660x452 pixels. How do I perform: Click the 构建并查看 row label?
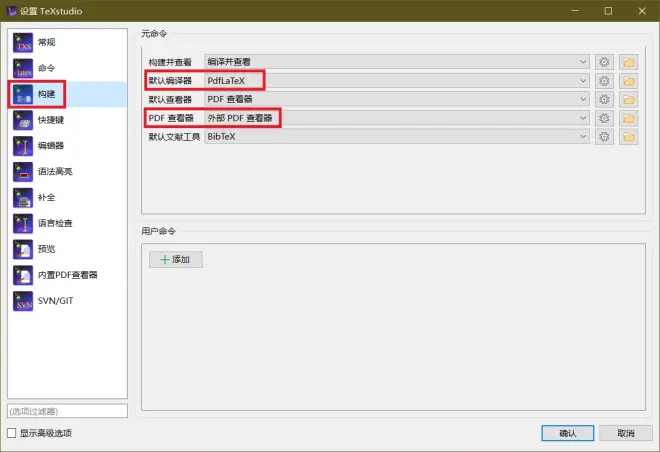point(170,62)
